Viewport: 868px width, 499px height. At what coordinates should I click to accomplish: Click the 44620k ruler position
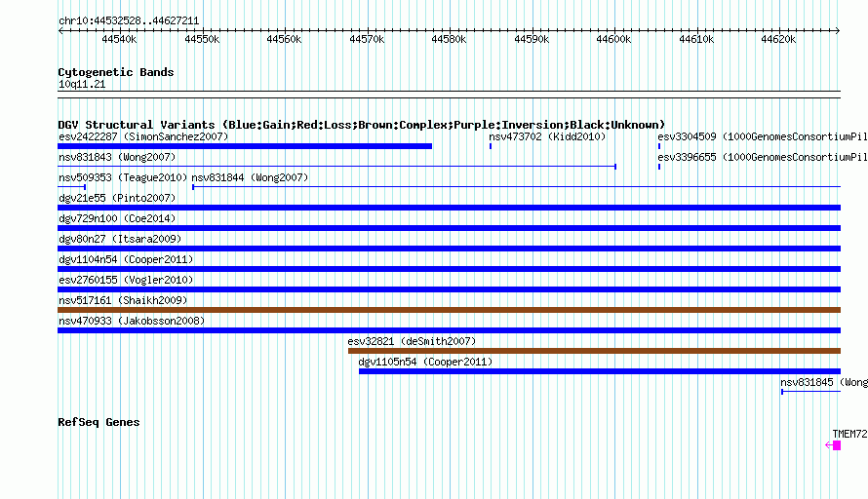(778, 39)
